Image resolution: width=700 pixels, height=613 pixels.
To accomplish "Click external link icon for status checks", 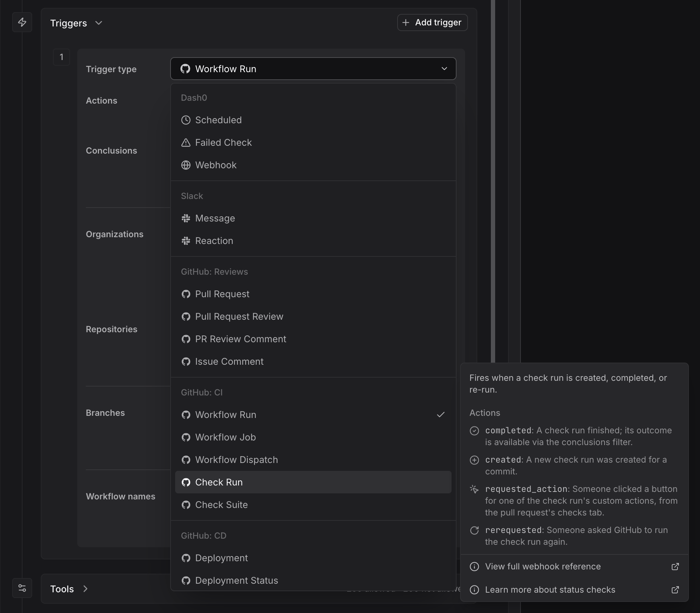I will (675, 590).
